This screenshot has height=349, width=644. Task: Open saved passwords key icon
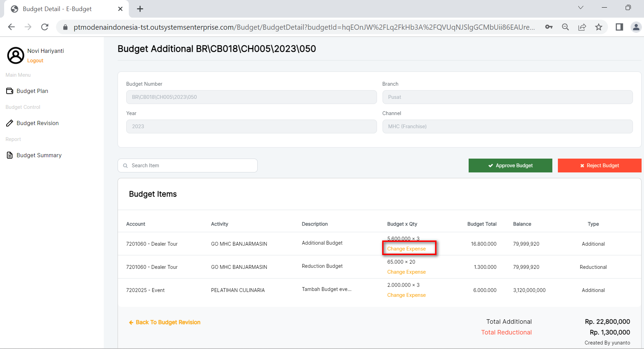click(x=549, y=27)
